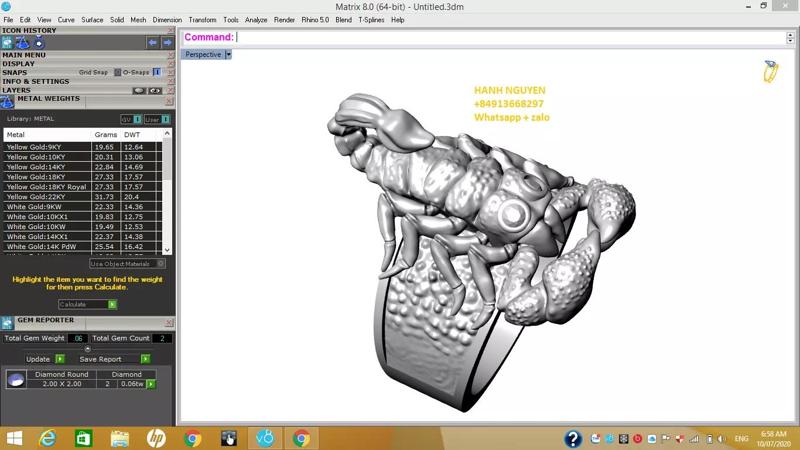
Task: Select the White Gold:9KW row
Action: tap(83, 207)
